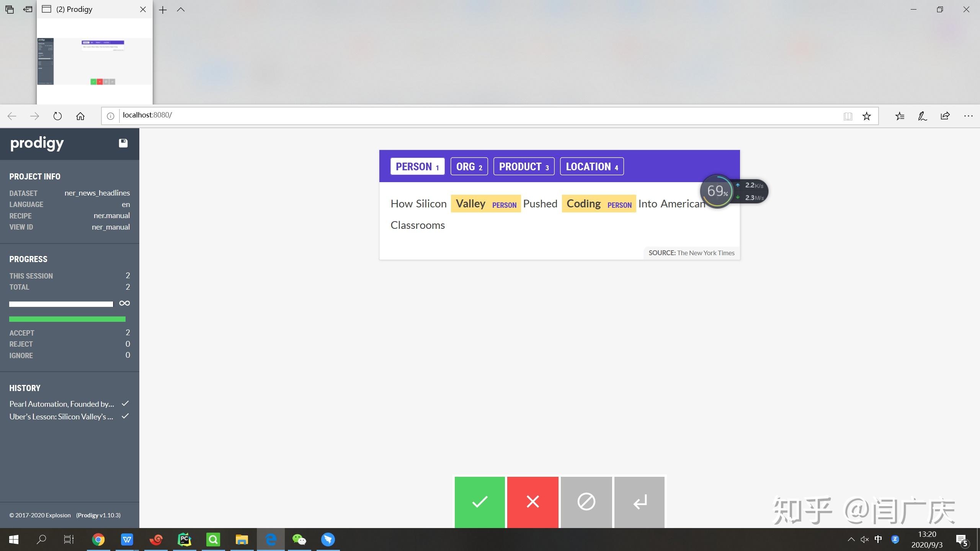Select the LOCATION label
This screenshot has height=551, width=980.
(591, 166)
